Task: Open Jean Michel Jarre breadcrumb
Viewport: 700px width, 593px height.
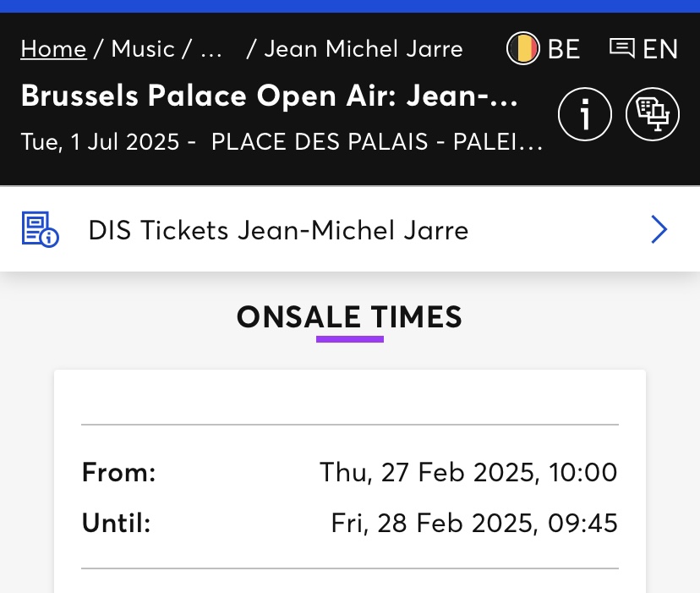Action: point(364,48)
